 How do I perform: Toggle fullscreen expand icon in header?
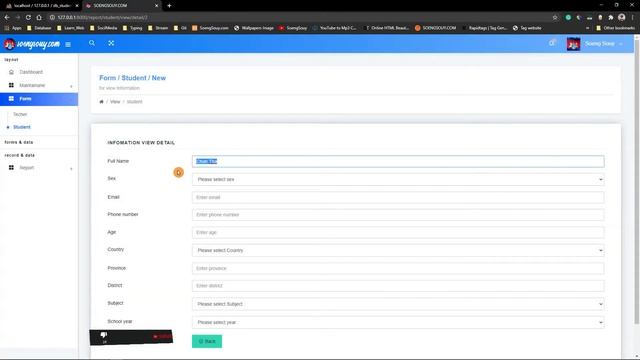[111, 43]
